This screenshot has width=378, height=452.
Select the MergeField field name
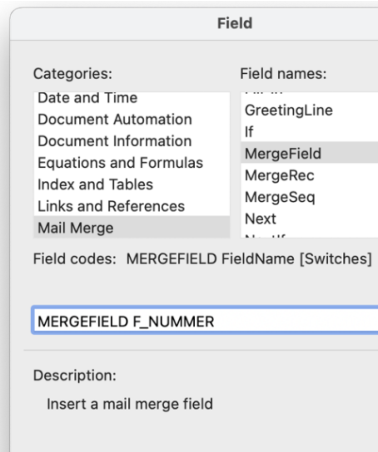click(x=309, y=153)
